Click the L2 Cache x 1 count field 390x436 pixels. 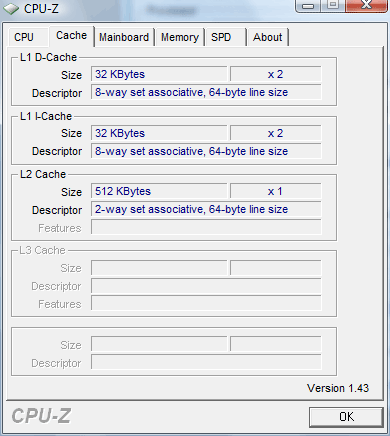[x=276, y=191]
